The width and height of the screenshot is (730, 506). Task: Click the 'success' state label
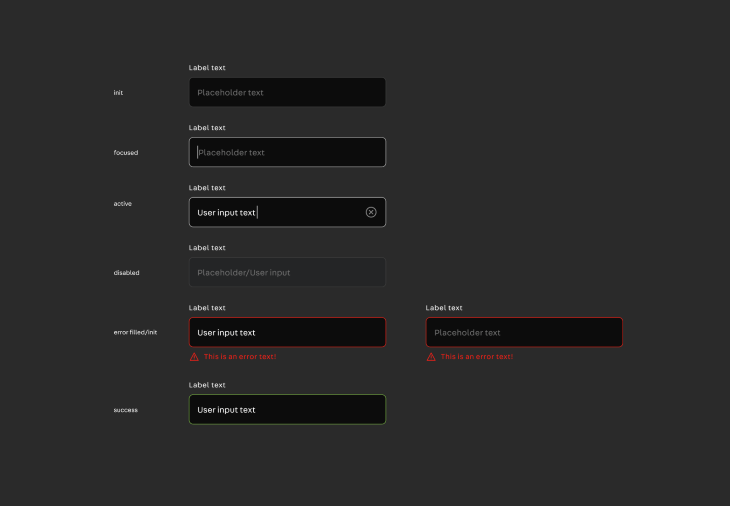(x=126, y=410)
